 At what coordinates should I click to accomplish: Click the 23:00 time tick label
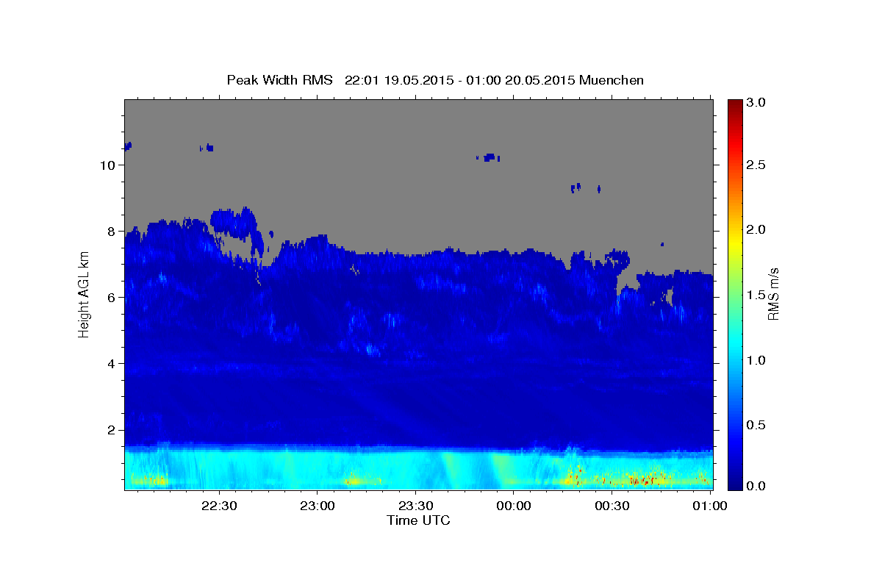[x=317, y=506]
